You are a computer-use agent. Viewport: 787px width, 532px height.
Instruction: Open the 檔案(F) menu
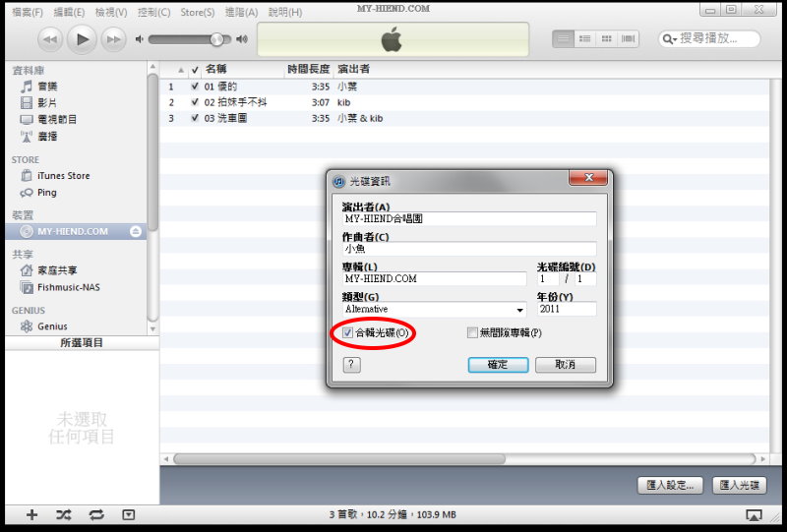pos(27,12)
